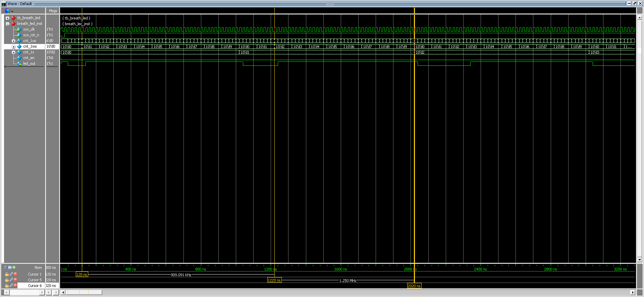The width and height of the screenshot is (644, 297).
Task: Remove Cursor 1 with red minus icon
Action: pos(15,274)
